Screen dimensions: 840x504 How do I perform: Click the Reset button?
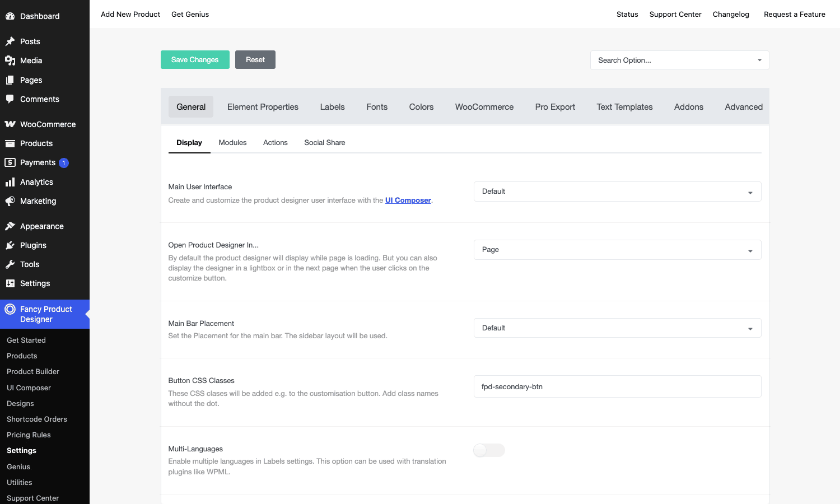(x=255, y=60)
